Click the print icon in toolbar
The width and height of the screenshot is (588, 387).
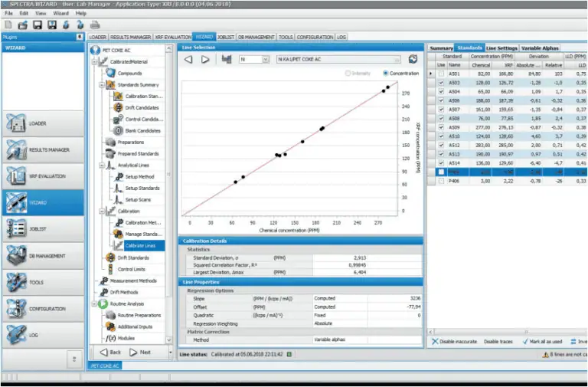95,25
